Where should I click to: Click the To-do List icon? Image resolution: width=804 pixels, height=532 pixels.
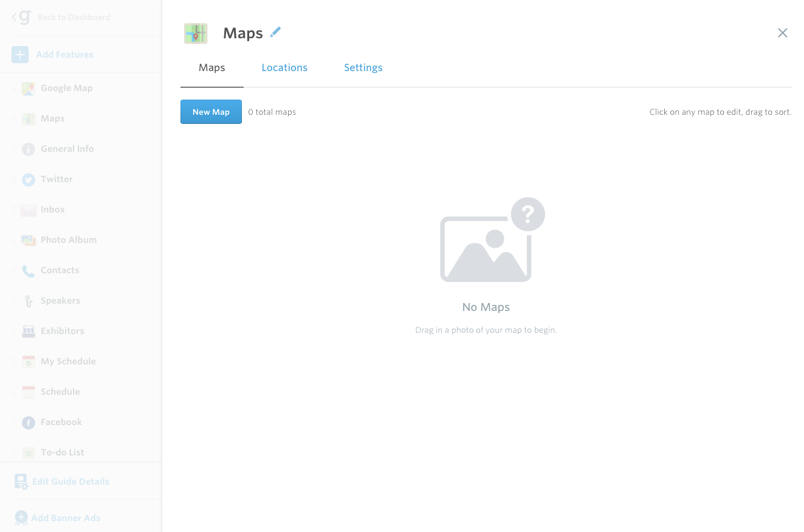pyautogui.click(x=29, y=453)
